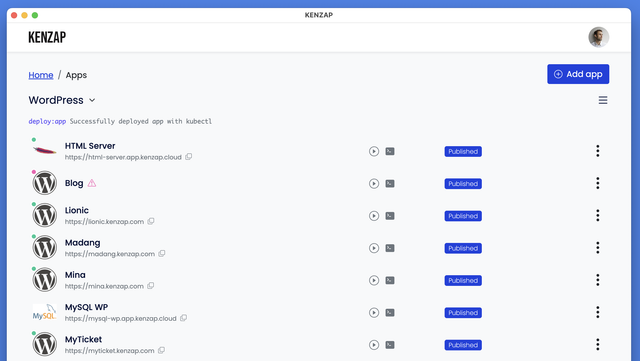Click the Published badge for Lionic
The image size is (640, 361).
(463, 216)
